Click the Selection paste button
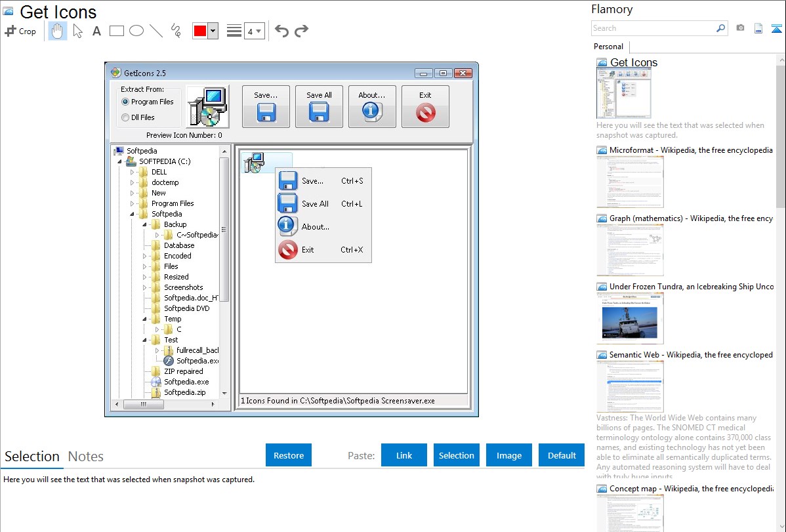This screenshot has height=532, width=786. pos(457,455)
